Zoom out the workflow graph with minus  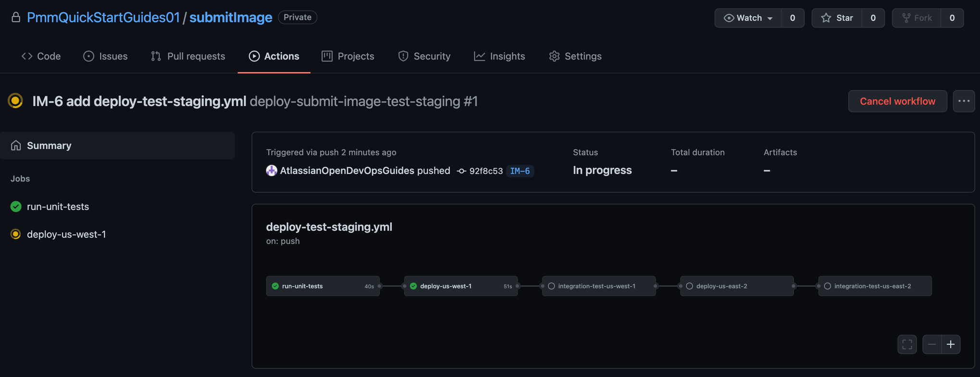pos(932,344)
